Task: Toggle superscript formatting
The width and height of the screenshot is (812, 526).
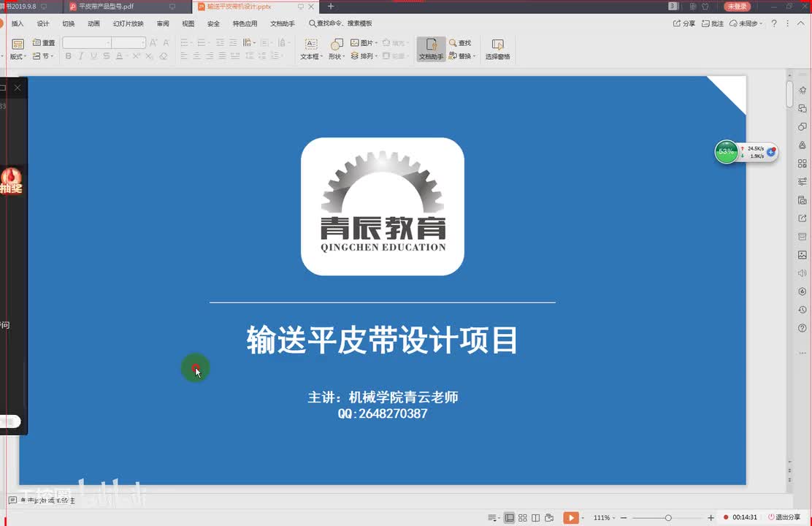Action: coord(136,56)
